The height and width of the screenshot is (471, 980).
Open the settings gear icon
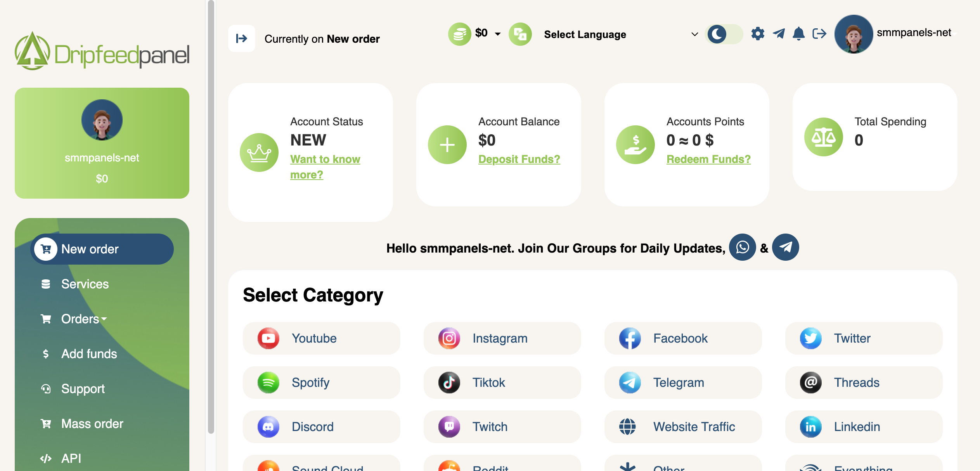[757, 34]
